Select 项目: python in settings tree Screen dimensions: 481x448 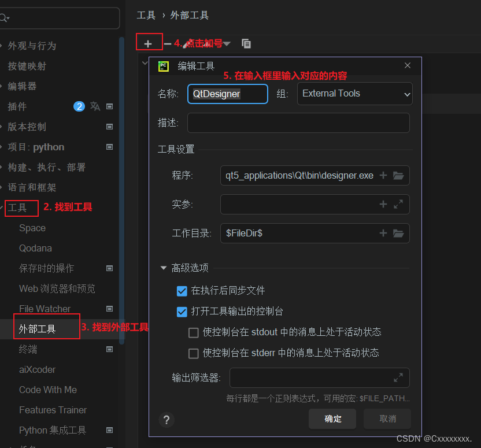point(36,147)
